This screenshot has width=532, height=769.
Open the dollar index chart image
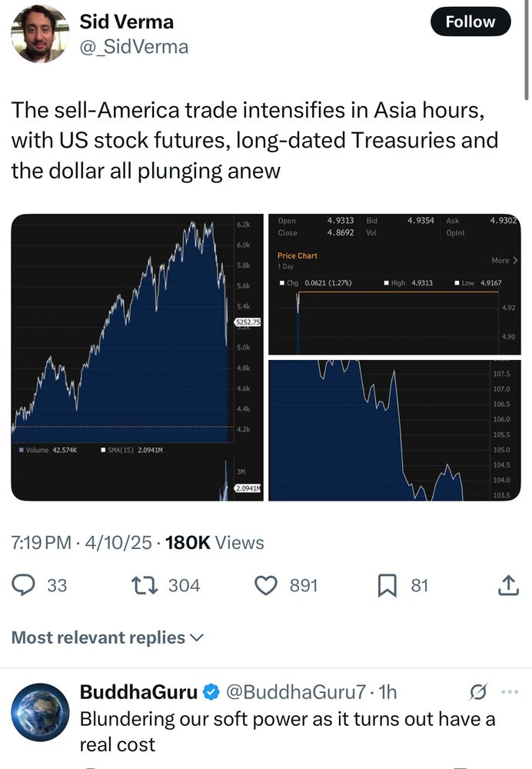(x=394, y=430)
